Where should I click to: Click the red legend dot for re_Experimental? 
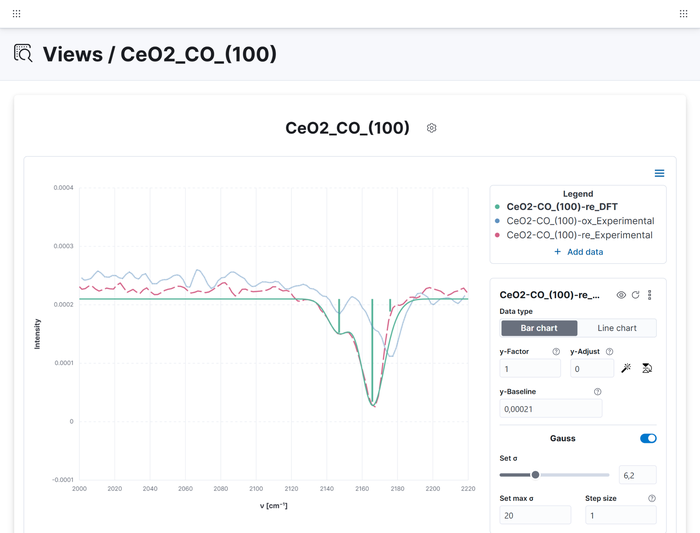pos(497,235)
